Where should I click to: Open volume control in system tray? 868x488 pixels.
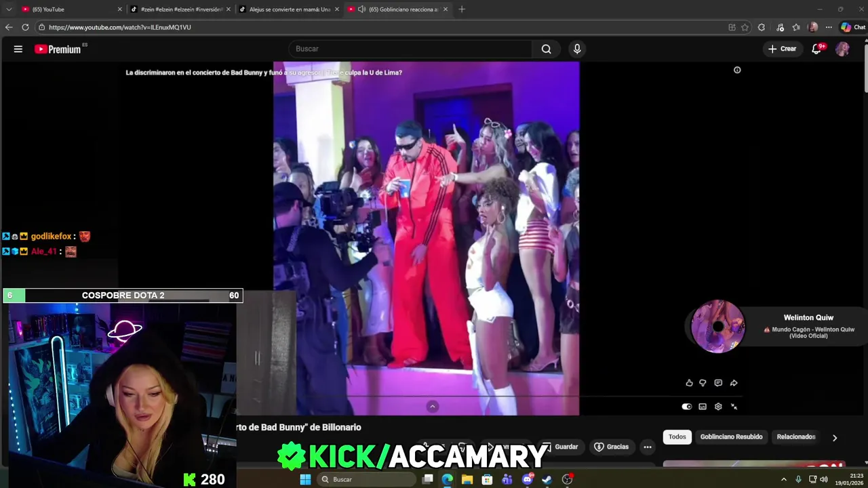click(x=824, y=479)
